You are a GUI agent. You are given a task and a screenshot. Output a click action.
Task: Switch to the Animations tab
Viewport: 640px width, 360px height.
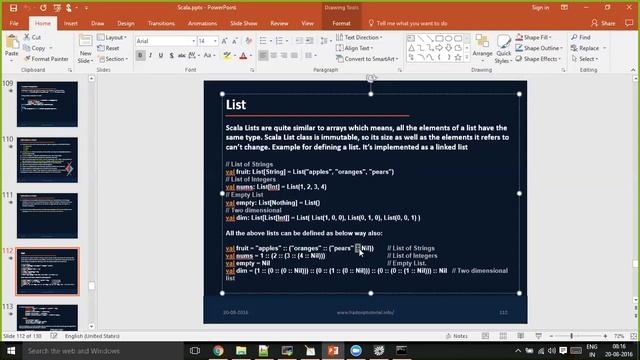pyautogui.click(x=202, y=23)
